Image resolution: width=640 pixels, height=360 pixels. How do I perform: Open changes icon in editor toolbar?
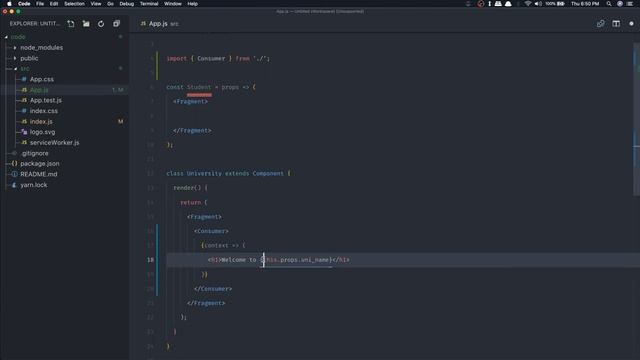[600, 24]
